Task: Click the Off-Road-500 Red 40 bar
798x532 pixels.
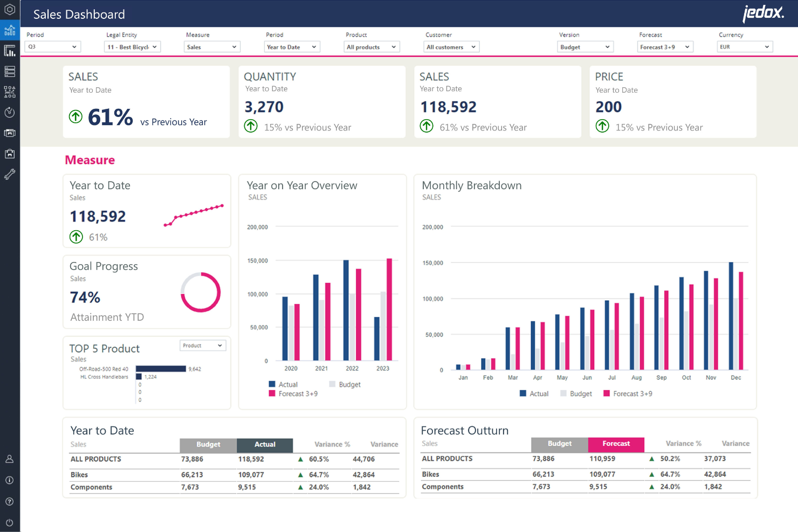Action: coord(161,369)
